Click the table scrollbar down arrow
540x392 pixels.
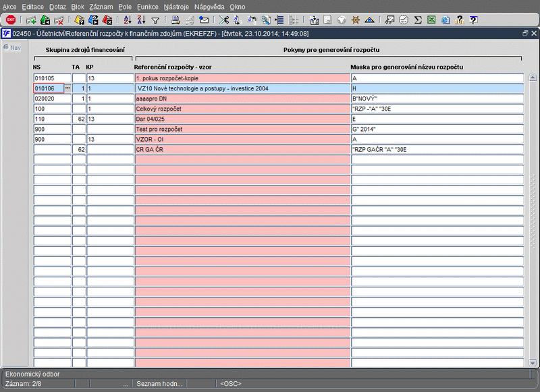click(x=533, y=363)
